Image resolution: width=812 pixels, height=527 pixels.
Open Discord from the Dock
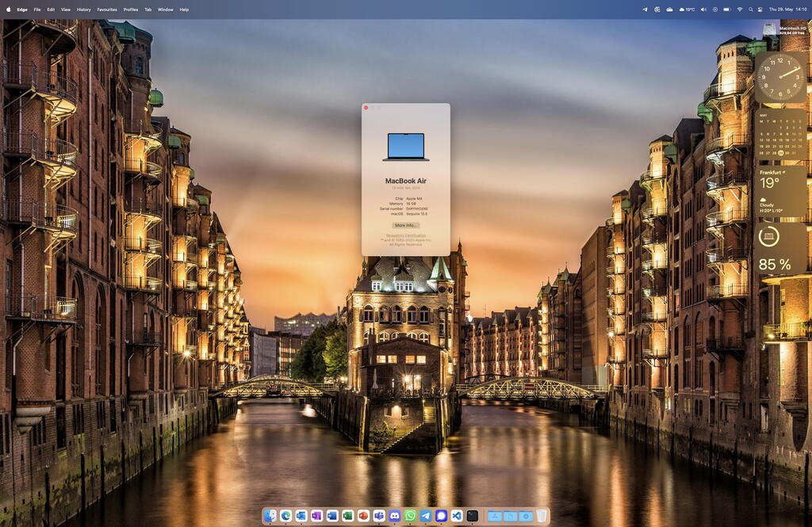395,516
